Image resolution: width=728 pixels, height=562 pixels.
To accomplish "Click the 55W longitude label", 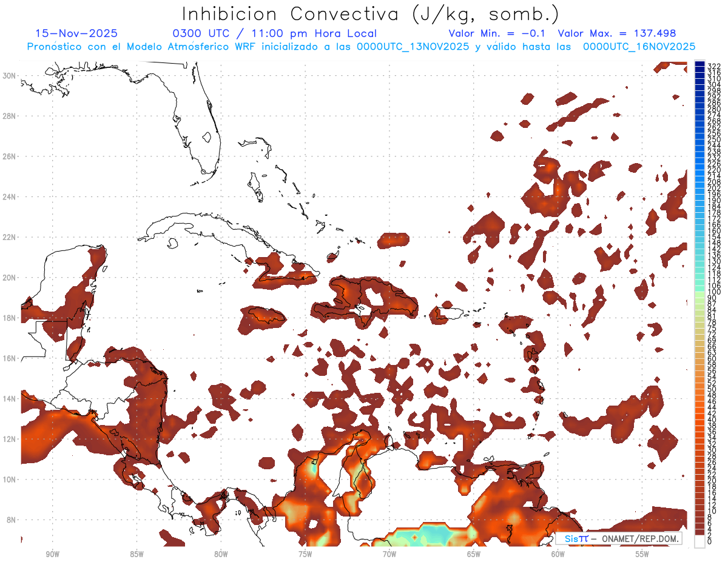I will (x=642, y=554).
